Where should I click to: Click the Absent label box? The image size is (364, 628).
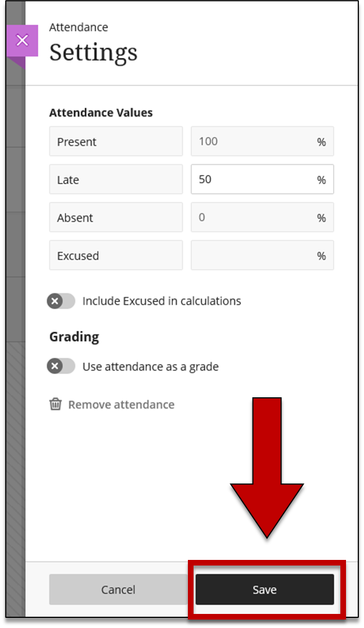pyautogui.click(x=116, y=217)
